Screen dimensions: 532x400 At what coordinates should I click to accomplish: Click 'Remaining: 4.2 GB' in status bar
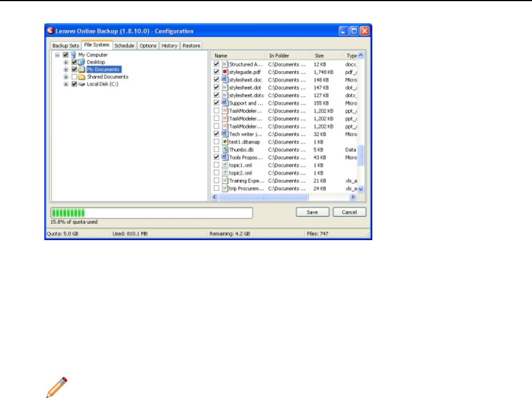pyautogui.click(x=230, y=234)
